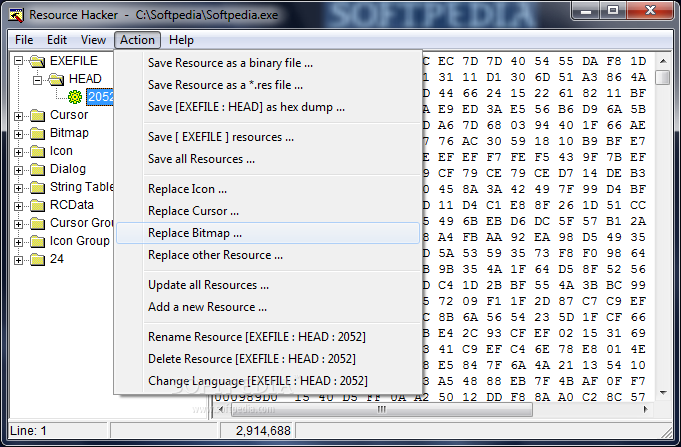This screenshot has height=447, width=681.
Task: Click the horizontal scrollbar left arrow
Action: [x=221, y=409]
